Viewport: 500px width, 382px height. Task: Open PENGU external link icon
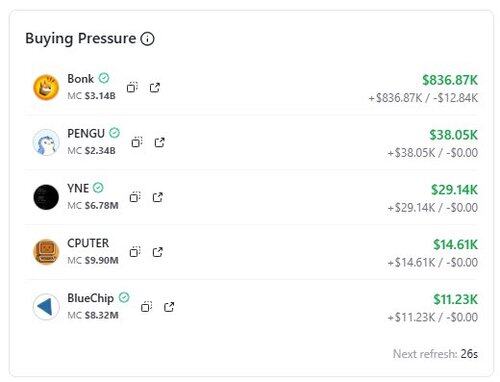tap(160, 142)
